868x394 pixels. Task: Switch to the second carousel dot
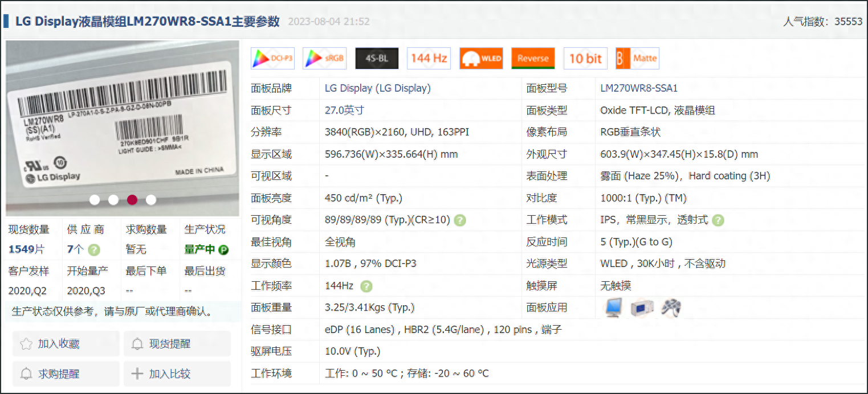coord(113,200)
